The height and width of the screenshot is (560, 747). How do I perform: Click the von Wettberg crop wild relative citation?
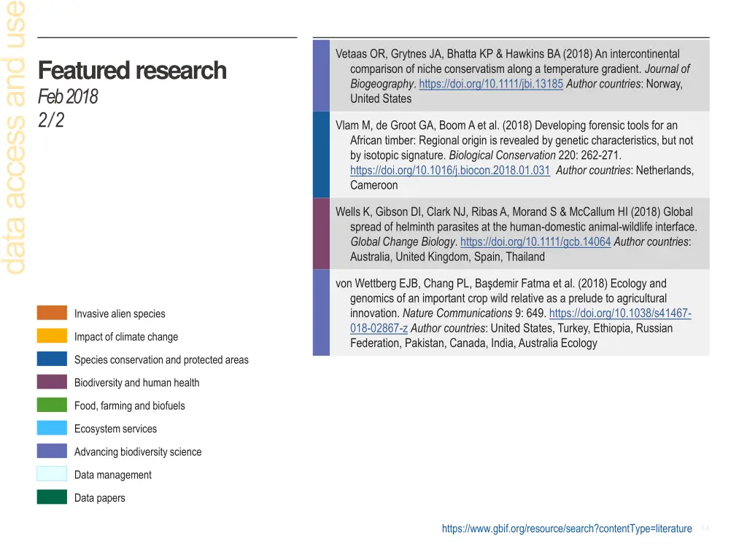coord(519,313)
